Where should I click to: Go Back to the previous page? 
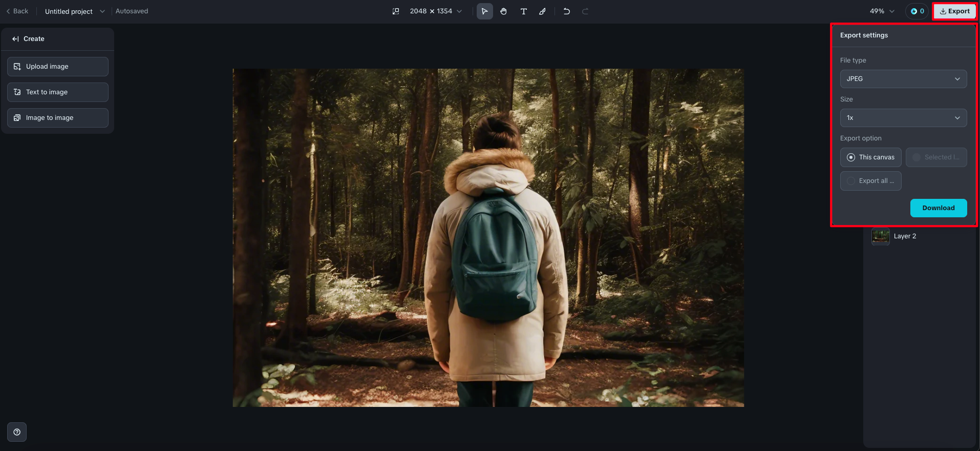17,11
